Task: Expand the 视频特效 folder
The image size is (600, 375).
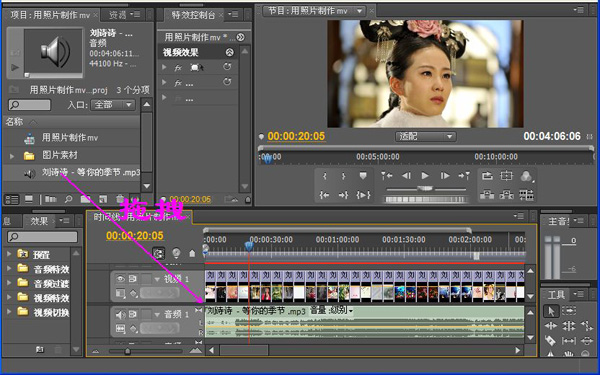Action: pyautogui.click(x=9, y=297)
